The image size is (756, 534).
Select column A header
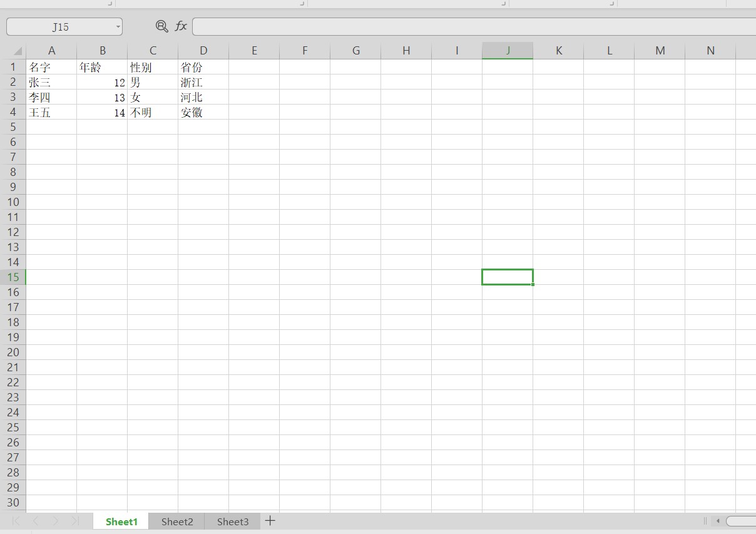coord(51,51)
